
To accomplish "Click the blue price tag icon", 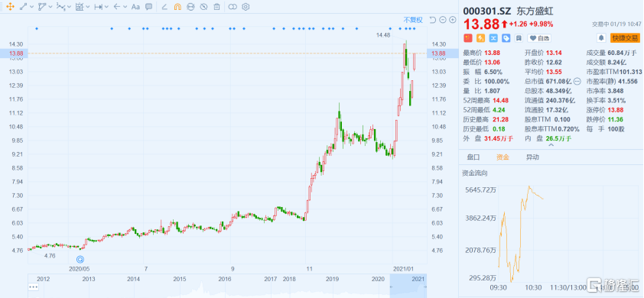I will pyautogui.click(x=506, y=38).
